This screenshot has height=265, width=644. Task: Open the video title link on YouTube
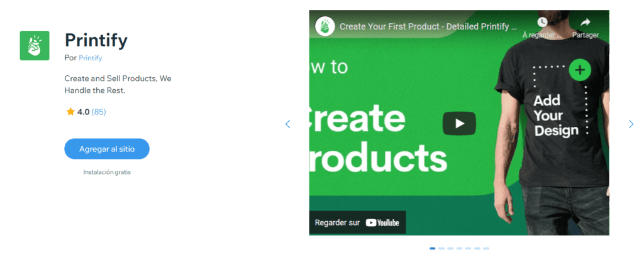[x=428, y=26]
